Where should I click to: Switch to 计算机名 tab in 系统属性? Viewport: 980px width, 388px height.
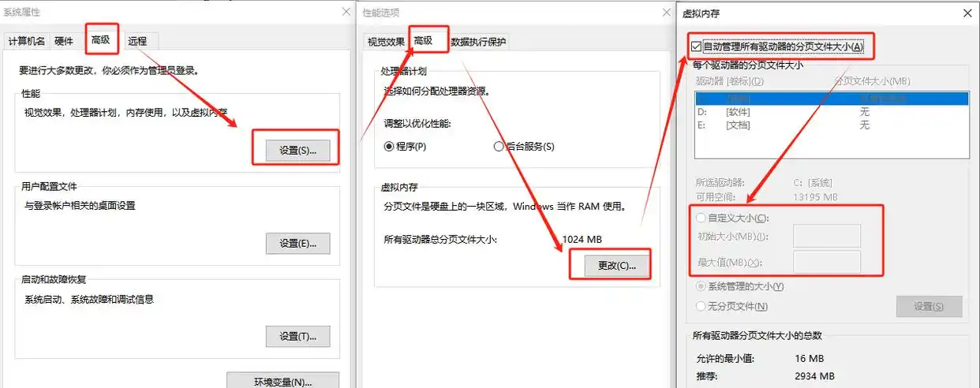tap(27, 42)
